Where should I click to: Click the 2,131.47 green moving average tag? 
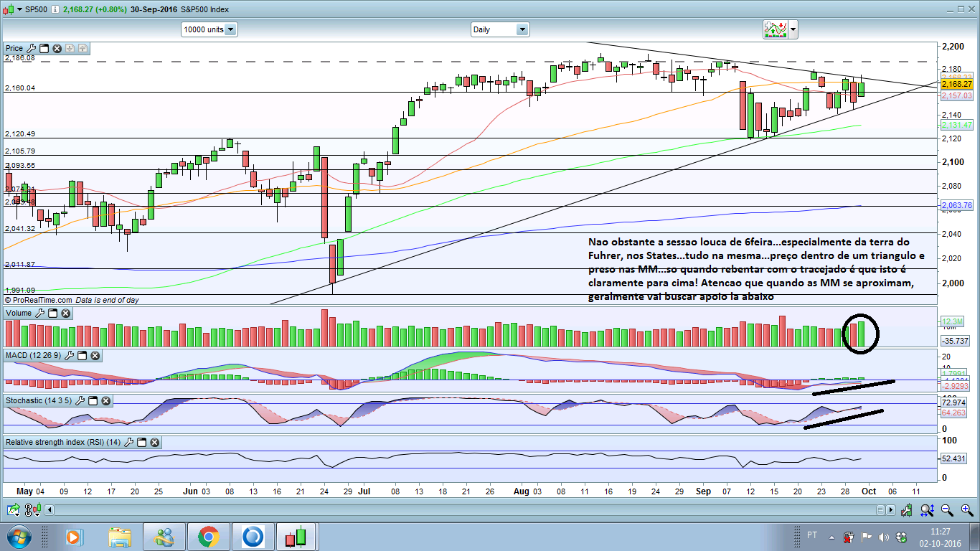(x=956, y=125)
